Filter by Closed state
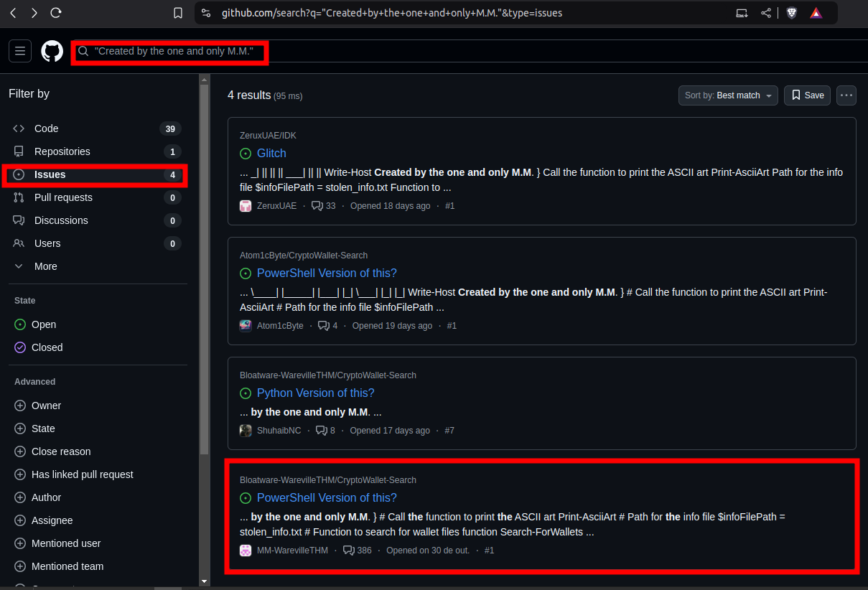Screen dimensions: 868x590 pos(39,347)
